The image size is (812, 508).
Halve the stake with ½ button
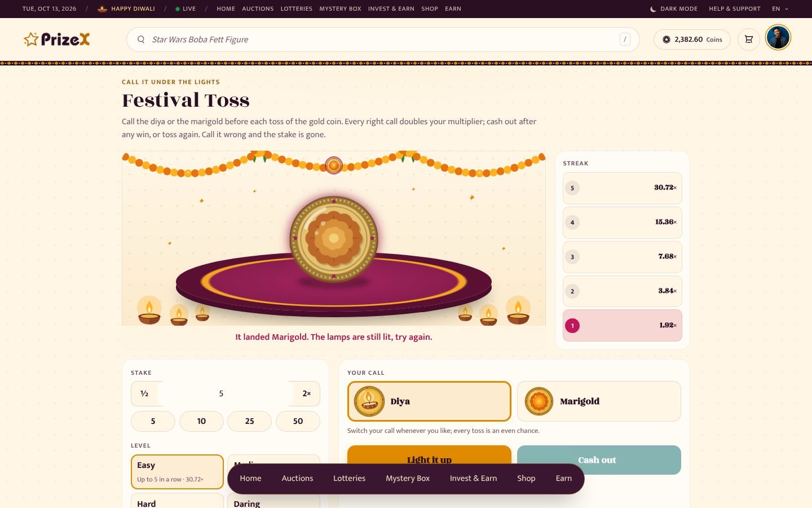tap(144, 393)
